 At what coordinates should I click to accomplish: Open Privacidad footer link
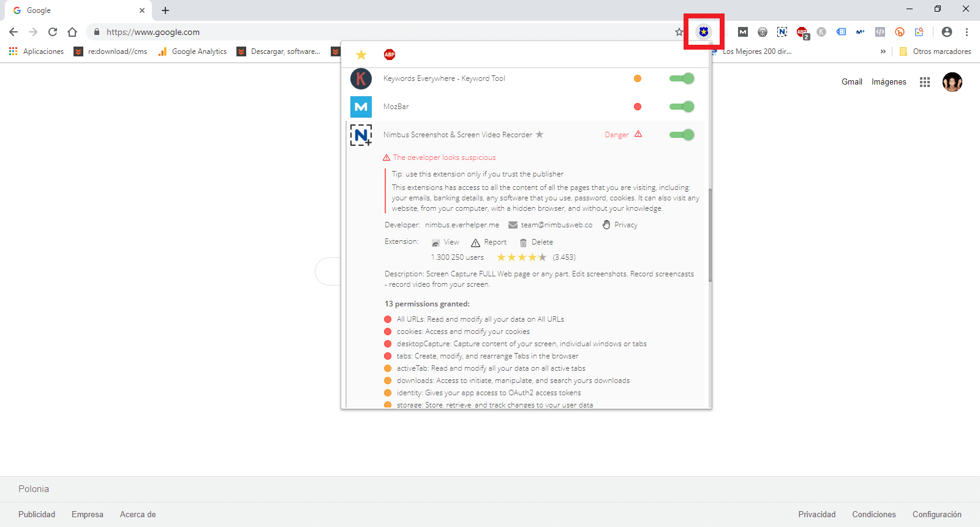(816, 514)
